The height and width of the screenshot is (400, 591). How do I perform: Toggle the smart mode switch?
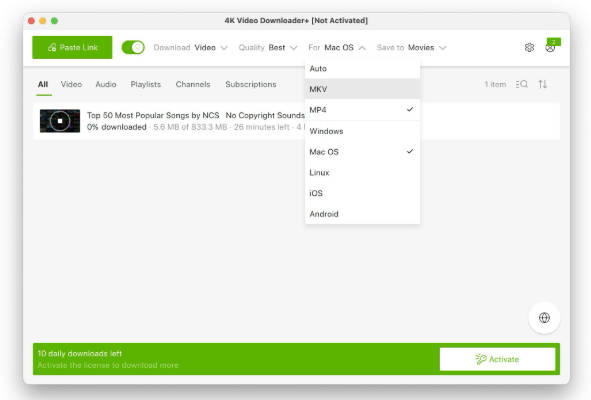pos(133,48)
